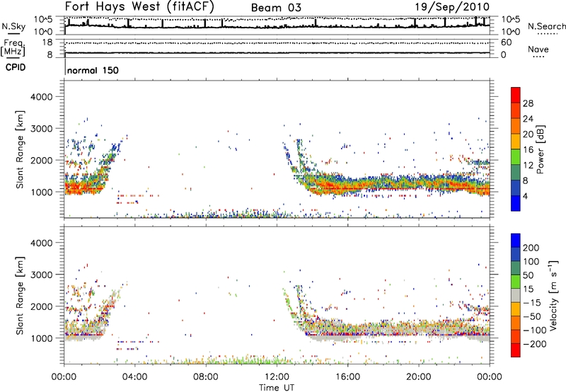This screenshot has width=566, height=392.
Task: Click the "-100" velocity color bar label
Action: tap(535, 330)
